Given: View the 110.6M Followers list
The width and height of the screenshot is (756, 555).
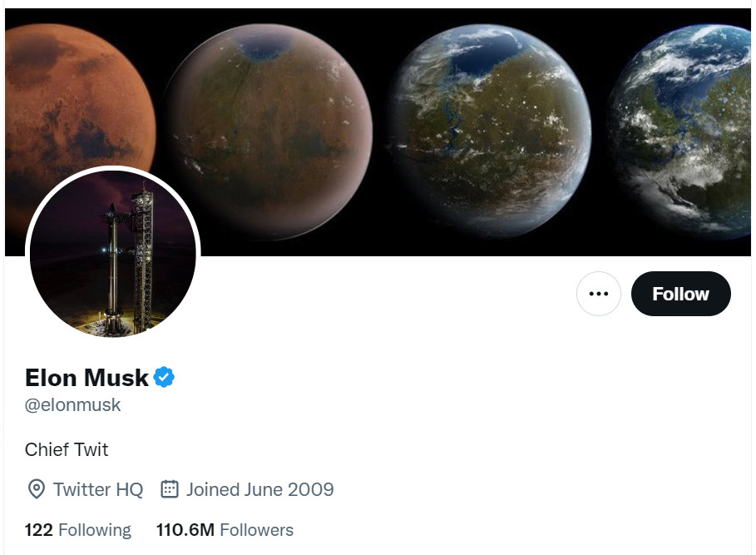Looking at the screenshot, I should [x=225, y=529].
